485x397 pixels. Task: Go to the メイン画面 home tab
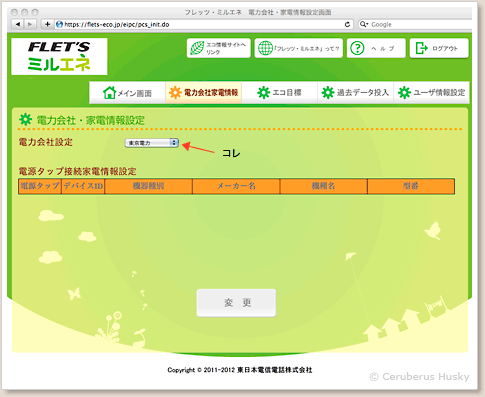coord(127,92)
